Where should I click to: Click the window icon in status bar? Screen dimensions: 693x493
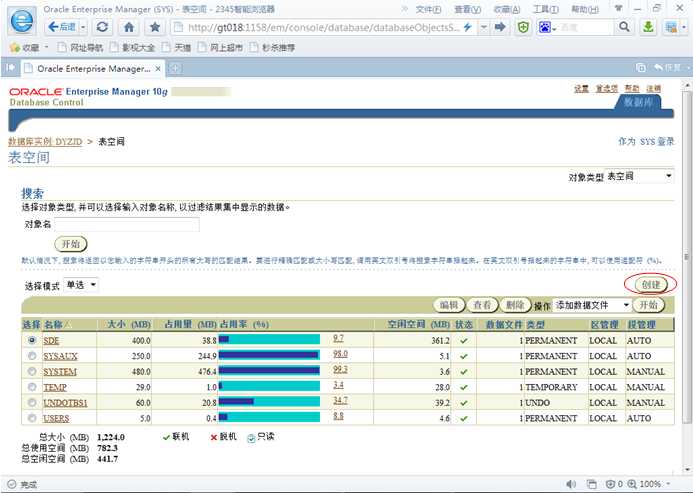(592, 484)
